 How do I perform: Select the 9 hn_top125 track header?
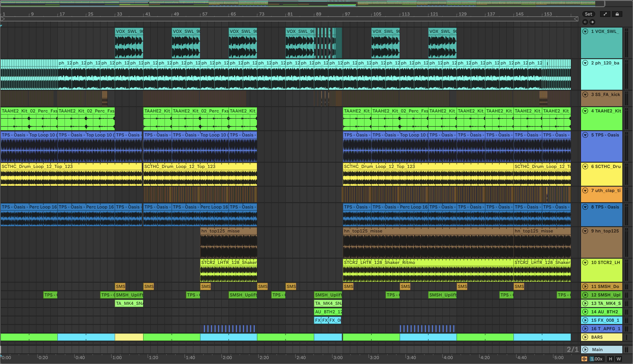[605, 231]
